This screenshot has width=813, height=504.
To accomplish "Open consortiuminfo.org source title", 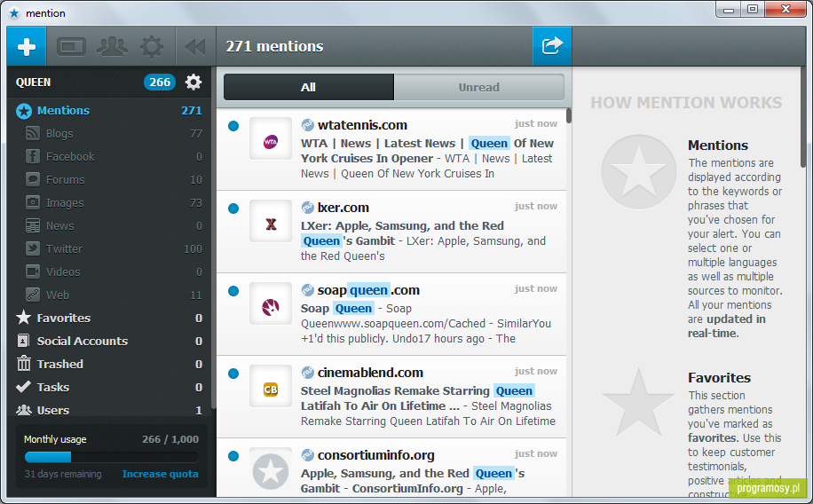I will pos(376,455).
